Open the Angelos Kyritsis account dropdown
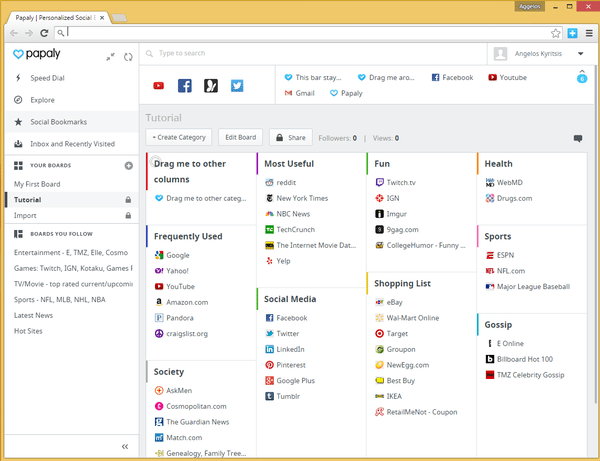This screenshot has height=461, width=600. (x=580, y=54)
